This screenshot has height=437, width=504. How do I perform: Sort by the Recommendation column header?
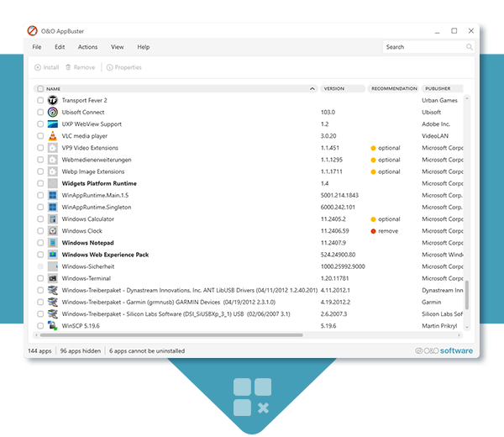click(393, 88)
